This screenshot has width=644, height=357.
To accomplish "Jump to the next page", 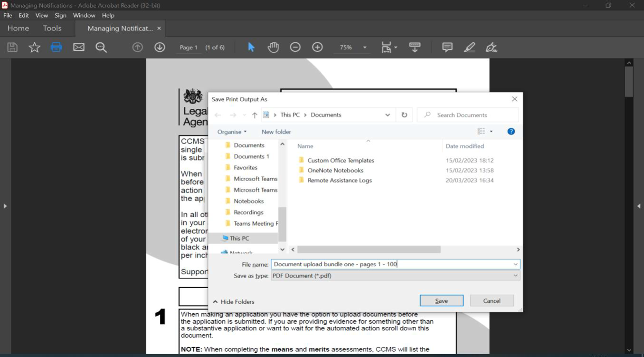I will pos(160,47).
